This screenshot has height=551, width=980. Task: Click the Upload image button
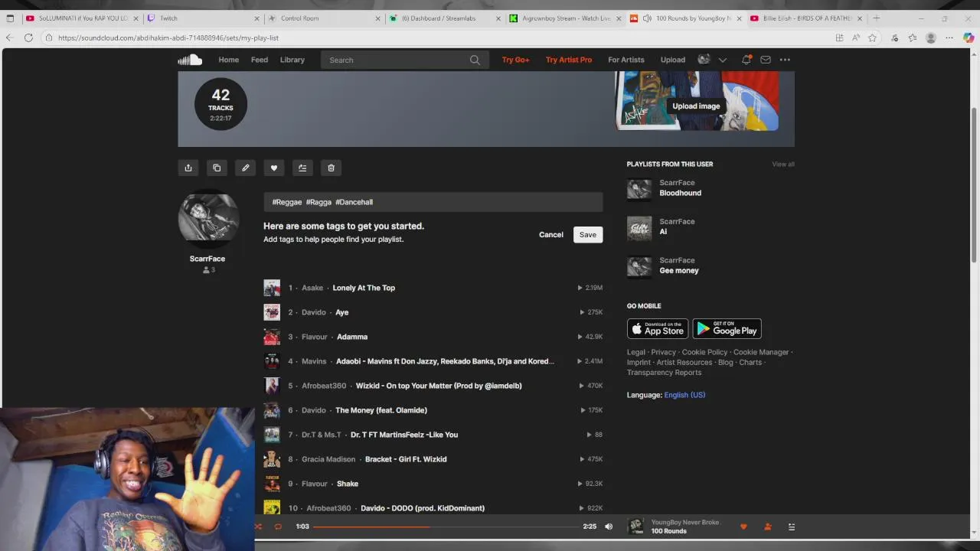(696, 106)
